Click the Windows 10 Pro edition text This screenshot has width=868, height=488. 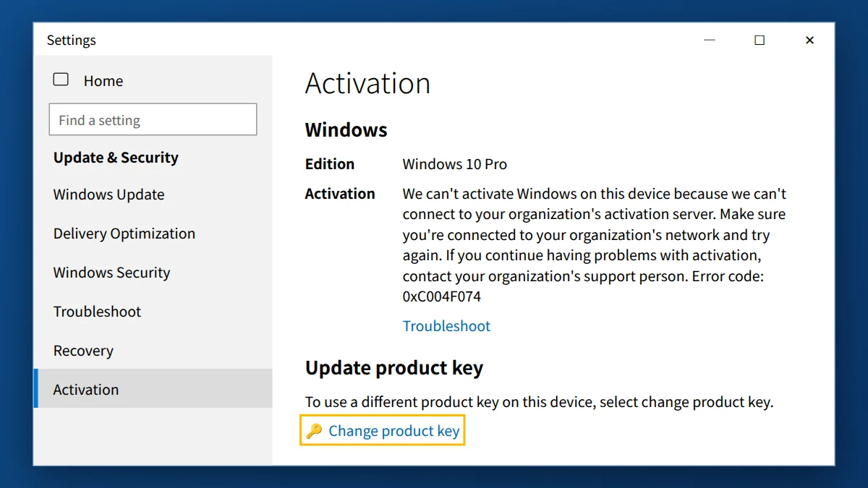[455, 164]
